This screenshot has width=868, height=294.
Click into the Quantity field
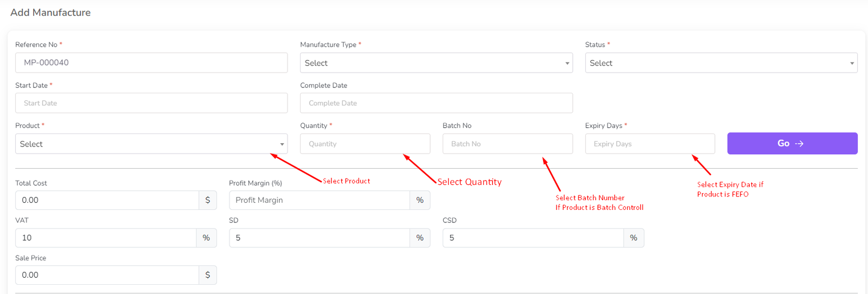[365, 144]
